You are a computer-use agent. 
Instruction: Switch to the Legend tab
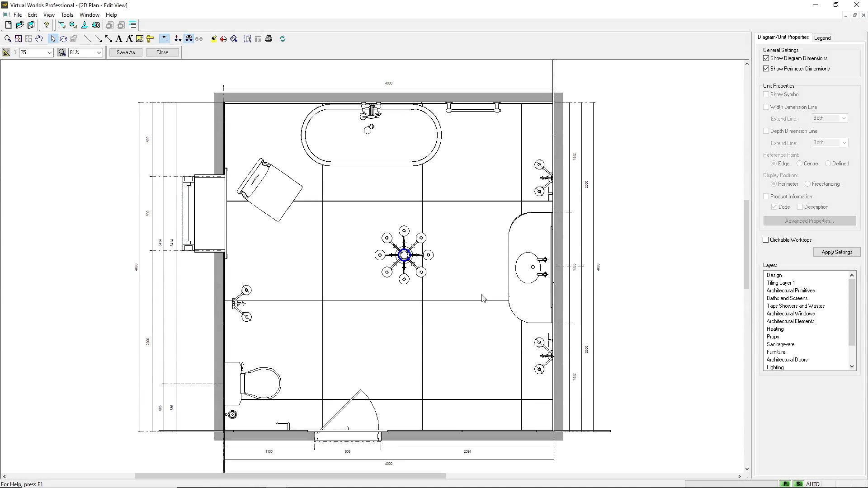(822, 38)
